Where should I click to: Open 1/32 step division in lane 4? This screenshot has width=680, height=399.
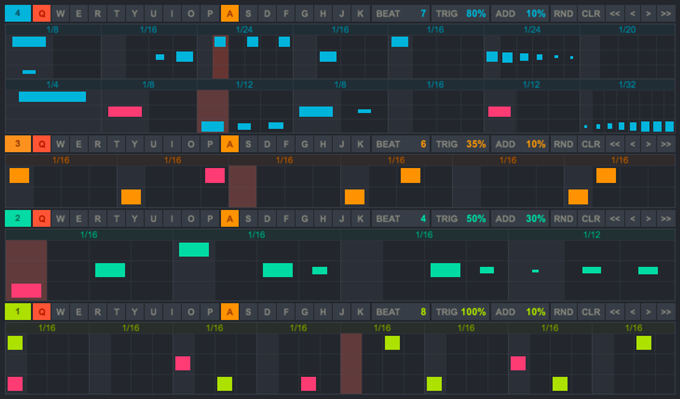(x=627, y=85)
